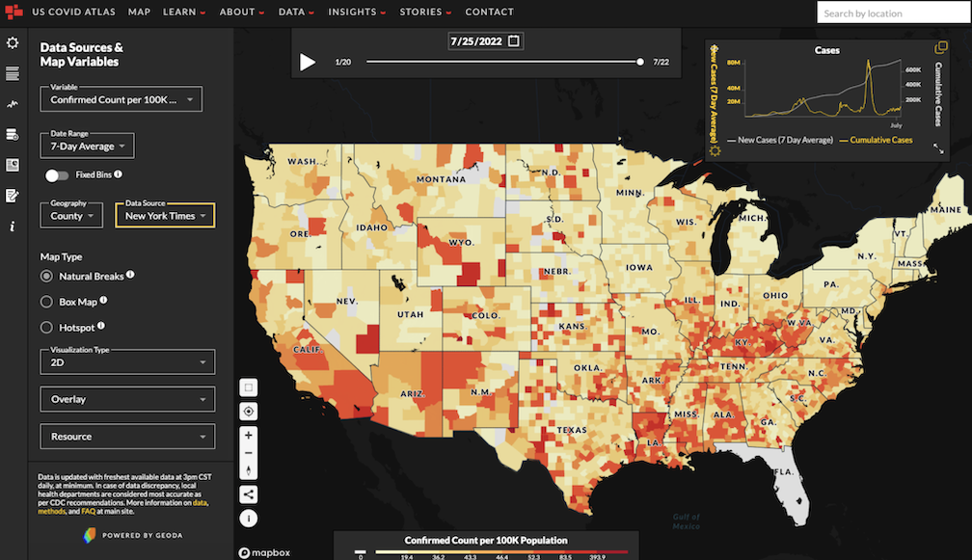The image size is (972, 560).
Task: Toggle the Fixed Bins switch
Action: coord(57,175)
